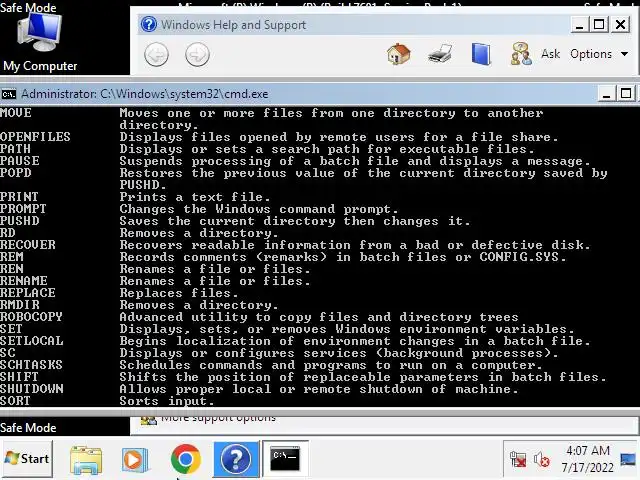Click the cmd.exe window title text

[145, 94]
